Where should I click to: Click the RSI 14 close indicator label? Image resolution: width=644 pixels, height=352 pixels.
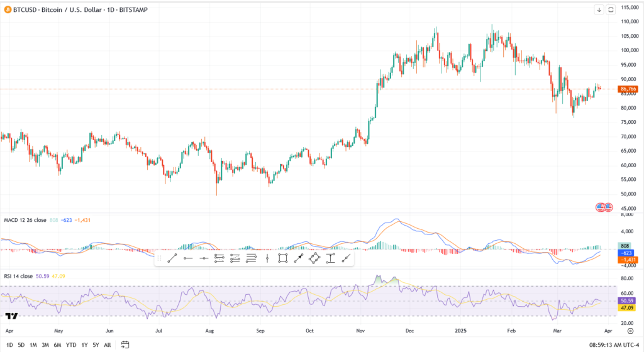click(19, 276)
